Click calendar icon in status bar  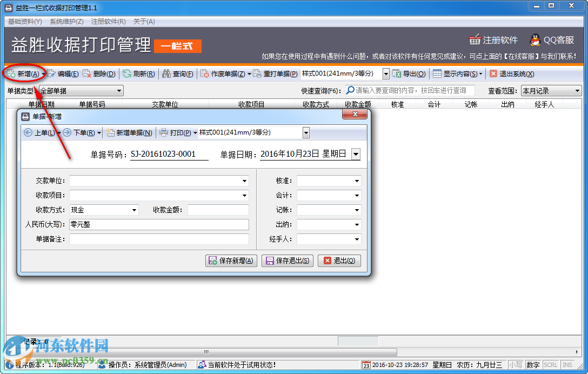click(x=366, y=365)
